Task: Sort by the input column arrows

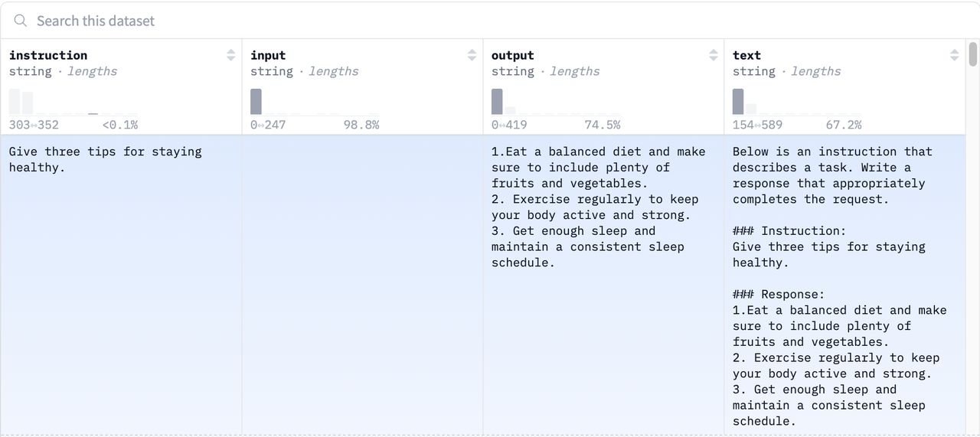Action: click(472, 55)
